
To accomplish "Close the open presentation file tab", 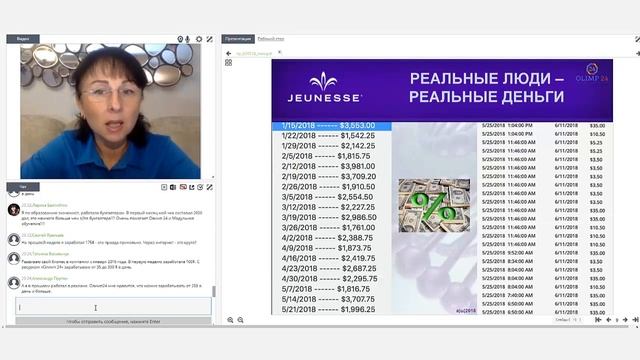I will pyautogui.click(x=280, y=52).
